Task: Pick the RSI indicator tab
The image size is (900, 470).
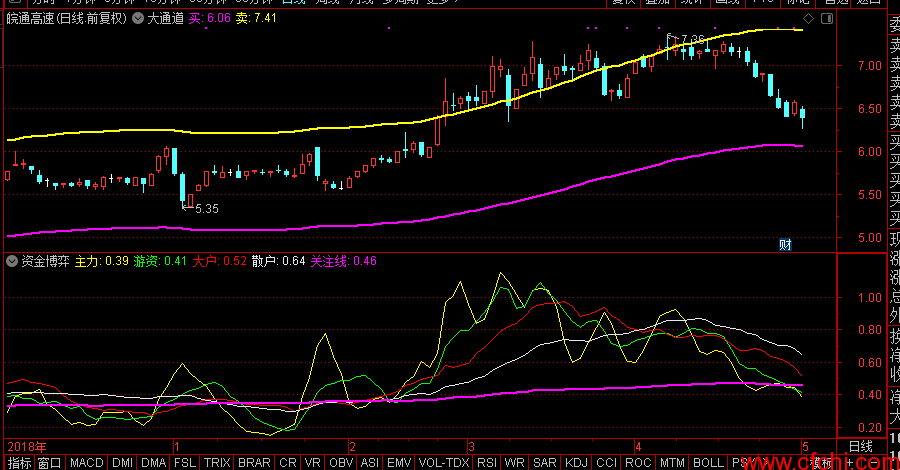Action: coord(487,463)
